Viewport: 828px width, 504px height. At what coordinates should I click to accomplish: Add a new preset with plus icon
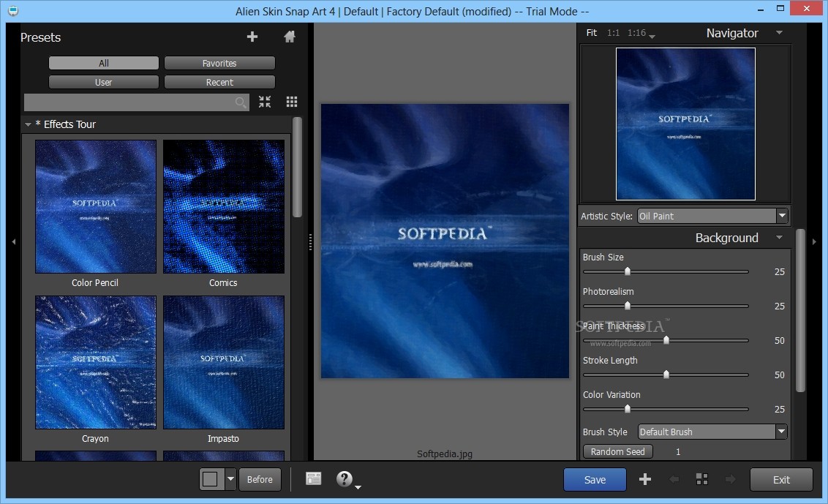(252, 37)
